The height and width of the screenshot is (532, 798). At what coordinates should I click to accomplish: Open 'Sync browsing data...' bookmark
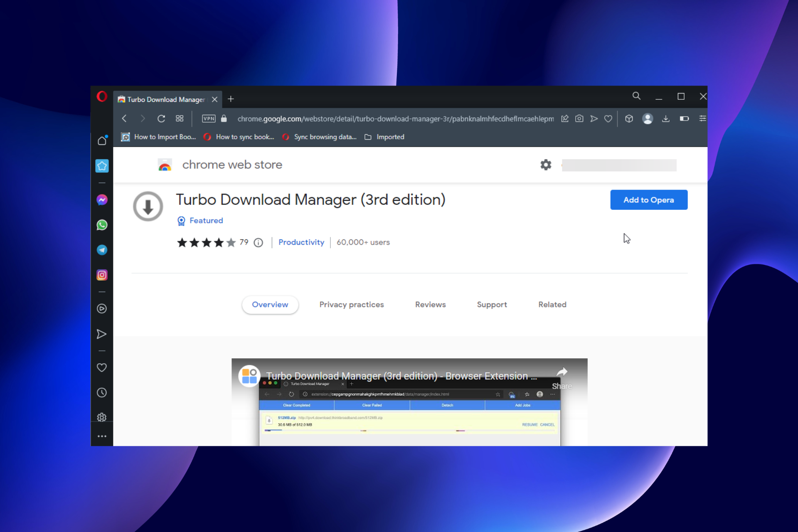(319, 137)
